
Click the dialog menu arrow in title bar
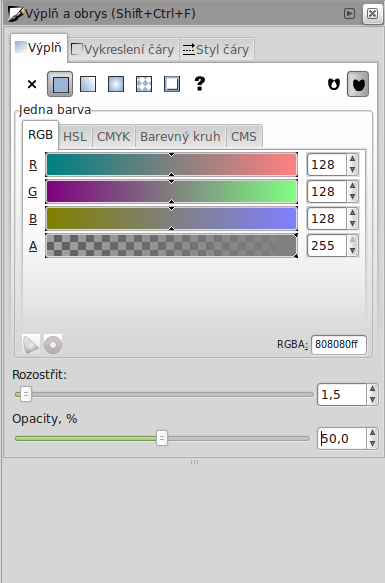pos(349,14)
